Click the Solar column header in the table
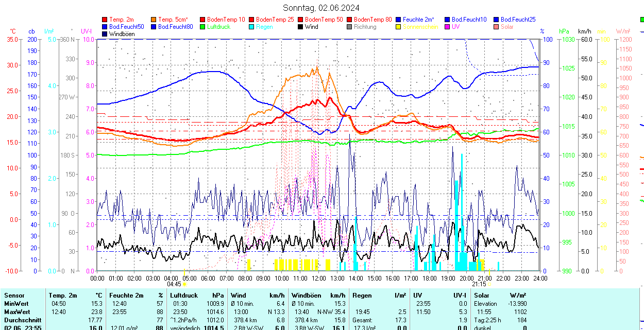 (482, 296)
